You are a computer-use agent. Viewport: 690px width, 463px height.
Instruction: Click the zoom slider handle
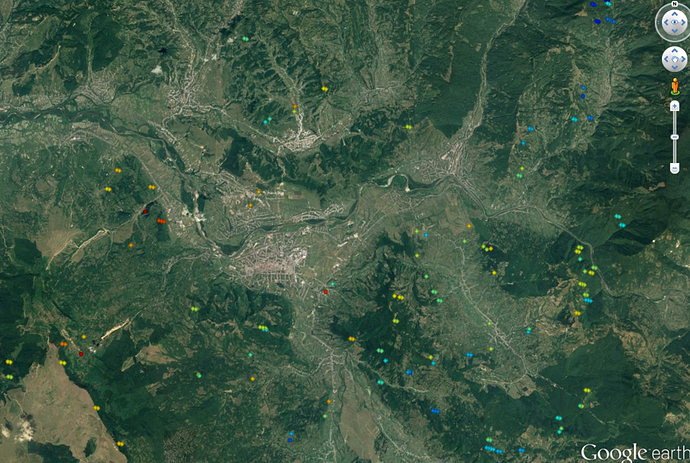675,137
